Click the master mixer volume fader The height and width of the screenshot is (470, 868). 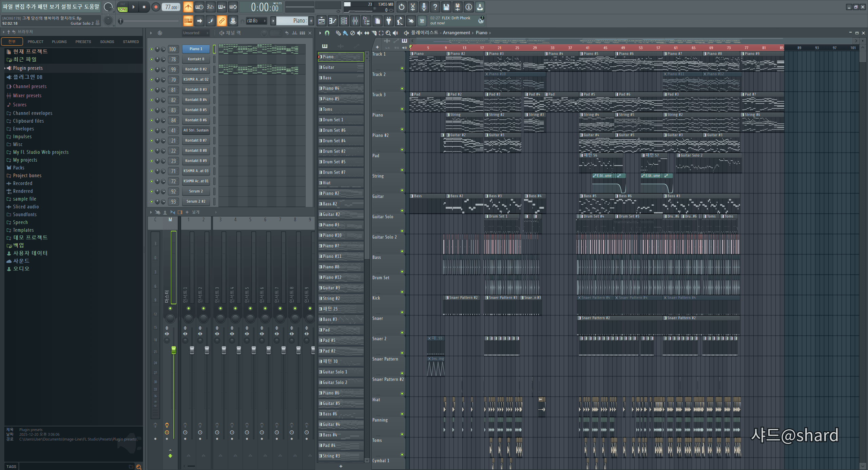pyautogui.click(x=173, y=350)
